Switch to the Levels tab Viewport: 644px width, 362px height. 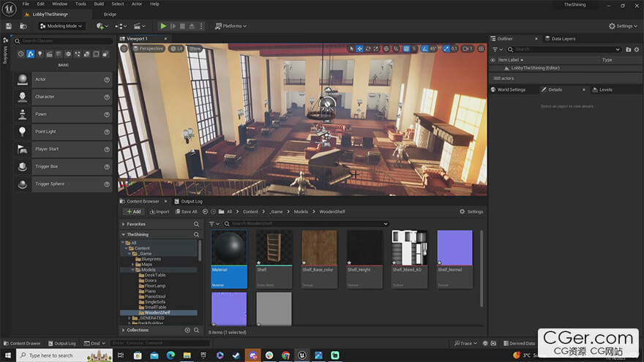pyautogui.click(x=602, y=89)
